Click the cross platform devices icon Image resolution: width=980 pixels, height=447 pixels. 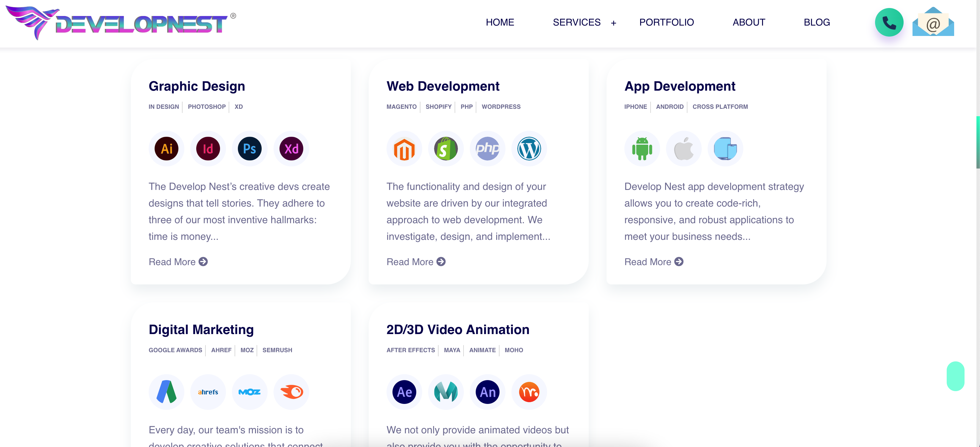(x=725, y=149)
